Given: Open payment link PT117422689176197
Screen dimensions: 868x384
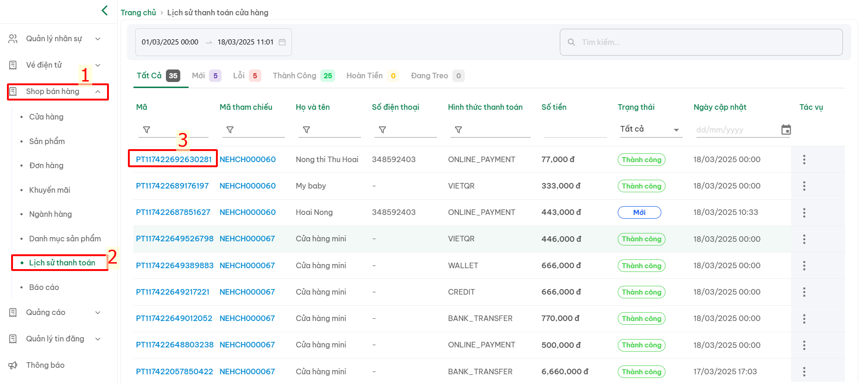Looking at the screenshot, I should pos(172,186).
